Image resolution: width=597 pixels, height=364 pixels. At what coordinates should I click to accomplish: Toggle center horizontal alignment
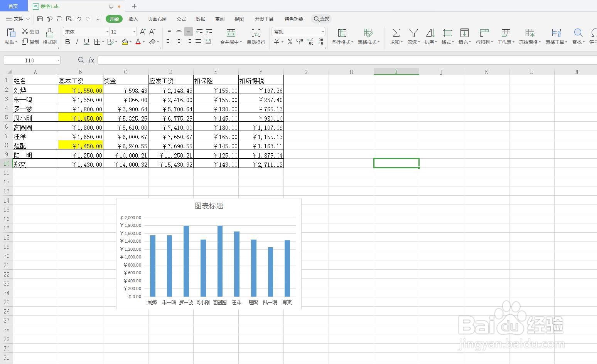179,42
